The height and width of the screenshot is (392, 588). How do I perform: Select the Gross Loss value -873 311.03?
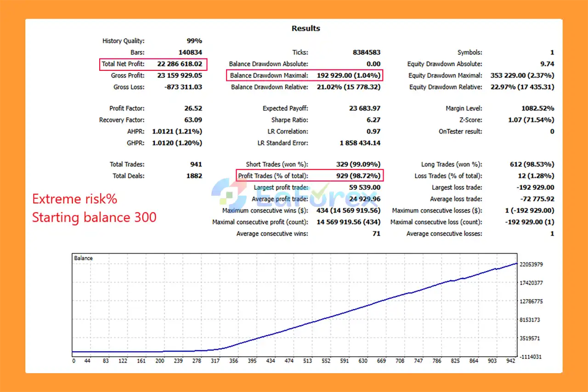[183, 87]
